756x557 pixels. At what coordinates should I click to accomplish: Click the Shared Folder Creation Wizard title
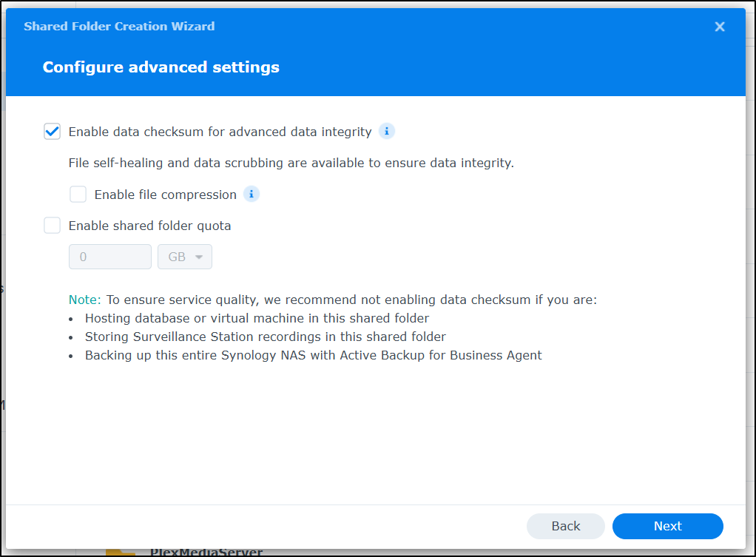point(119,27)
